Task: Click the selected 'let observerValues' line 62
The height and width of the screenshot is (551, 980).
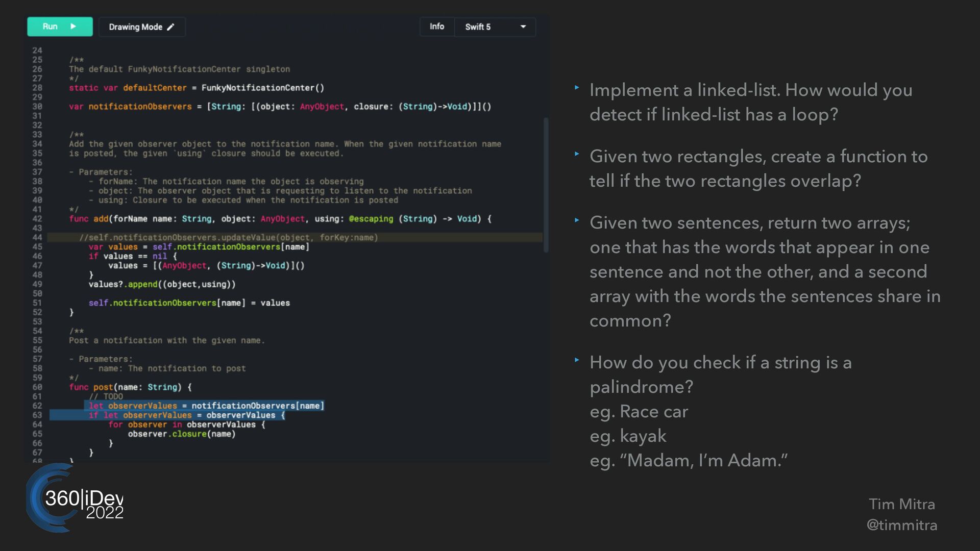Action: [x=206, y=406]
